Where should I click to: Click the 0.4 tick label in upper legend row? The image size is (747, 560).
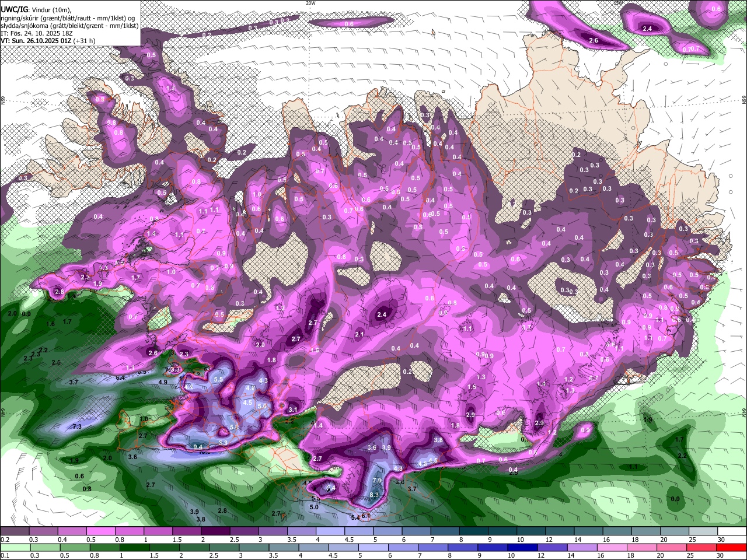(x=62, y=540)
